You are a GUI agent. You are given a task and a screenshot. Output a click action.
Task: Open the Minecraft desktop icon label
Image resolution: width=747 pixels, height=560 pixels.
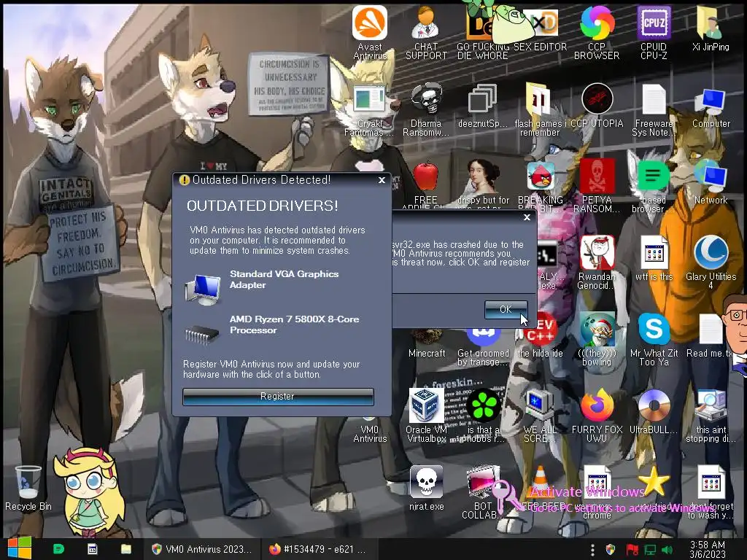click(x=427, y=354)
